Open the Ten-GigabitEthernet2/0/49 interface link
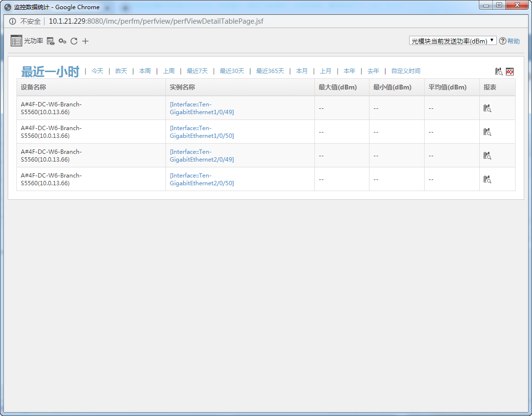 coord(202,156)
